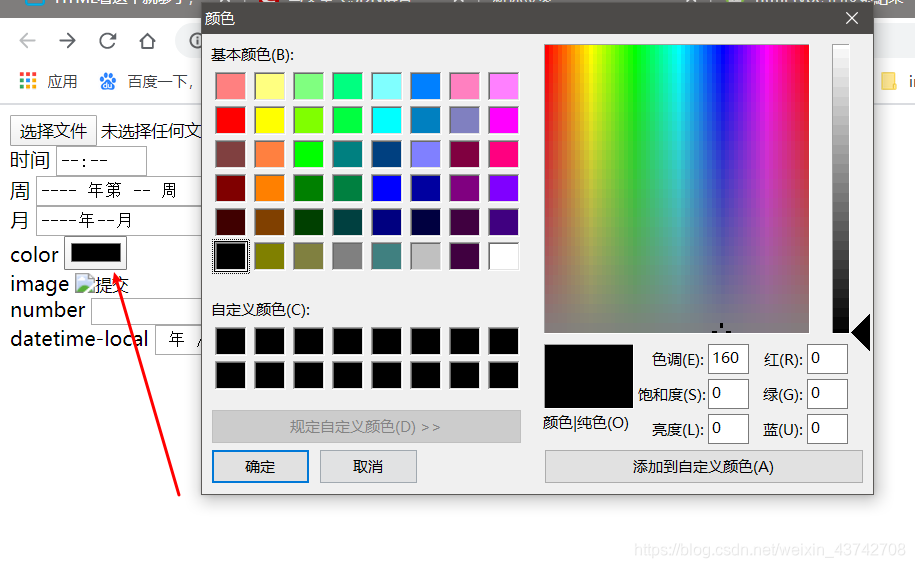
Task: Click the datetime-local input field
Action: (179, 340)
